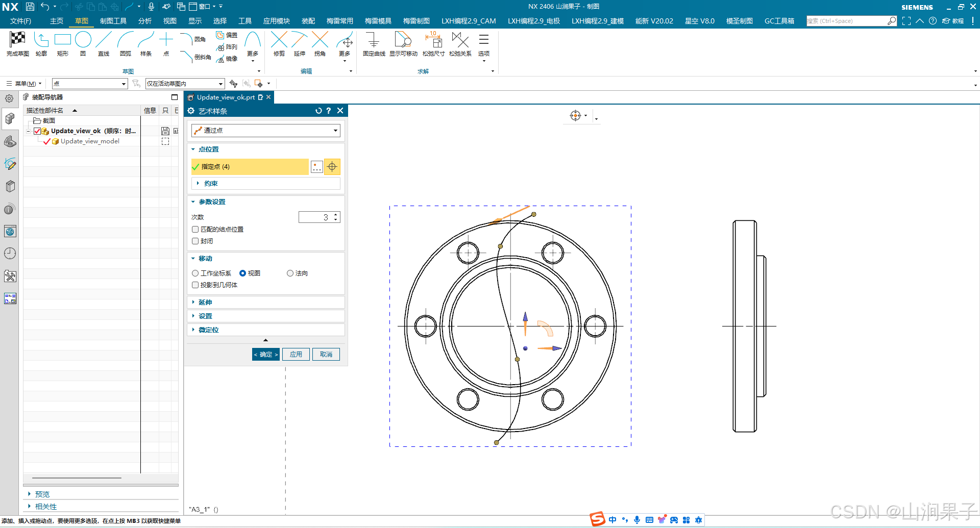Reset the 艺术样条 dialog with reset icon
Viewport: 980px width, 528px height.
(318, 111)
